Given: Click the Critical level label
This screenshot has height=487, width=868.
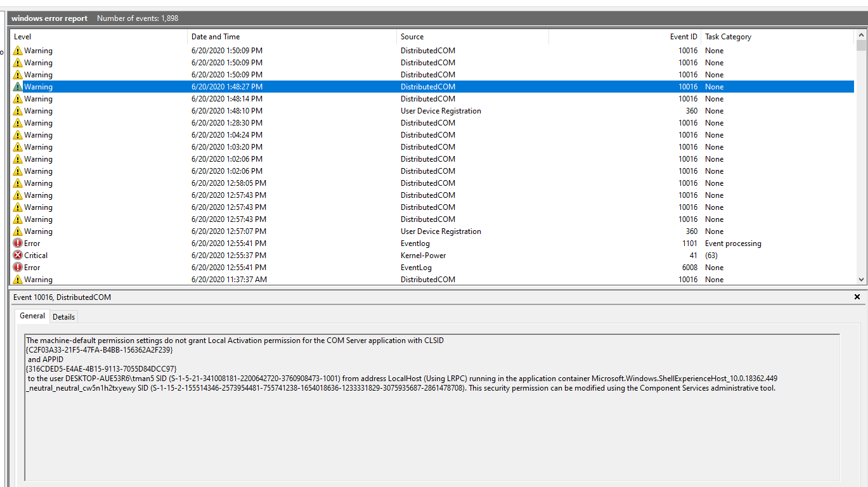Looking at the screenshot, I should coord(36,256).
